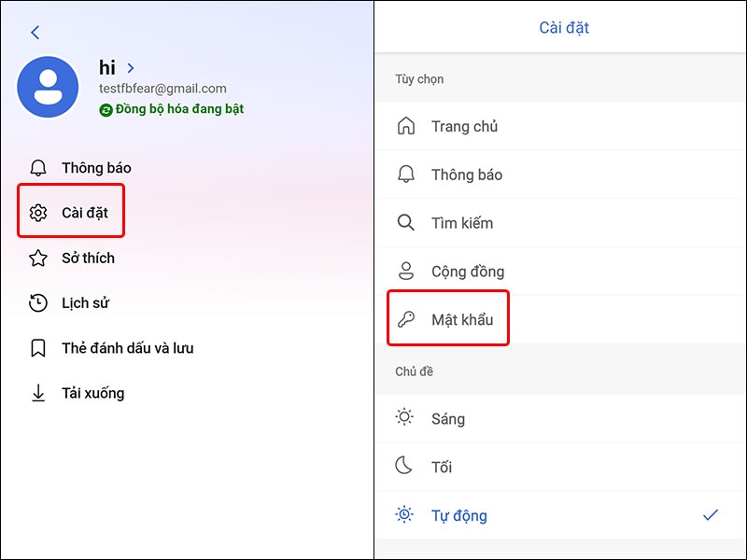Image resolution: width=747 pixels, height=560 pixels.
Task: Click the profile name hi
Action: click(x=107, y=67)
